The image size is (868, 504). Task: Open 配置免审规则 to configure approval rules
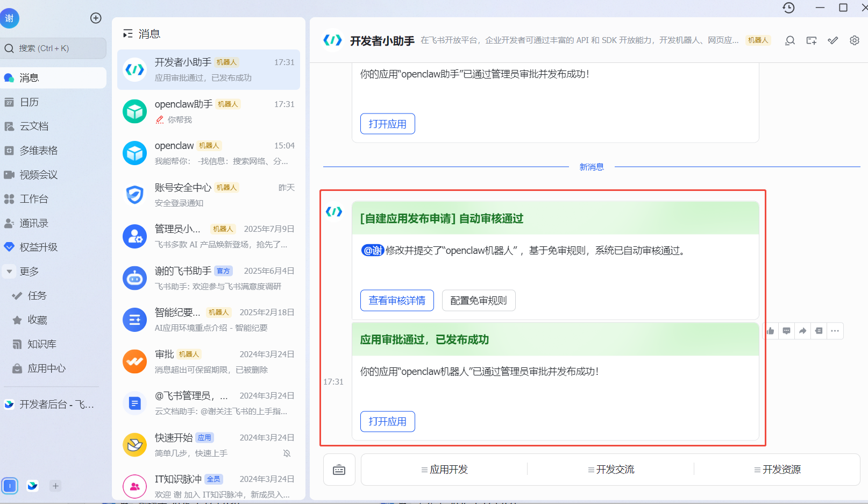(478, 300)
